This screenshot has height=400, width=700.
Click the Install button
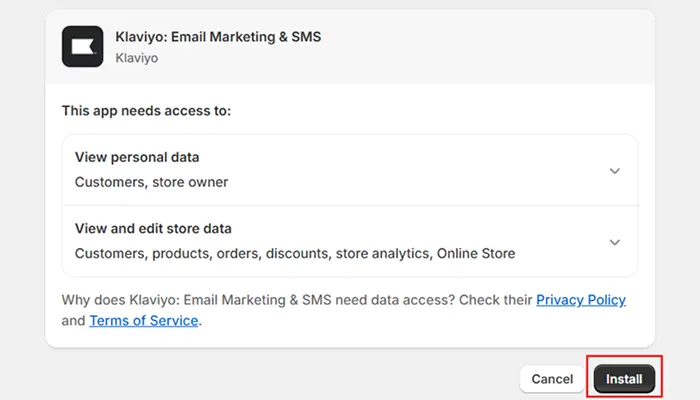(x=624, y=379)
